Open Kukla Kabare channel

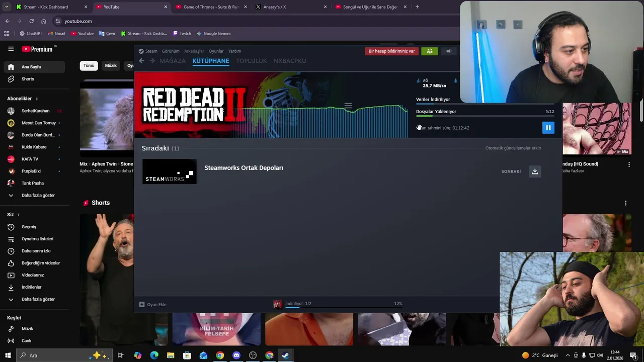pos(34,147)
